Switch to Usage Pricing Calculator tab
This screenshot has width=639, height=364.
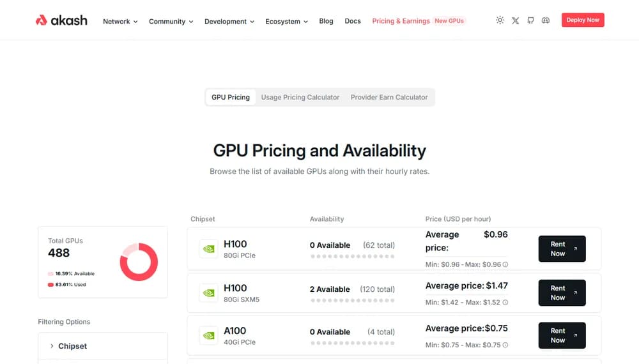pos(300,97)
